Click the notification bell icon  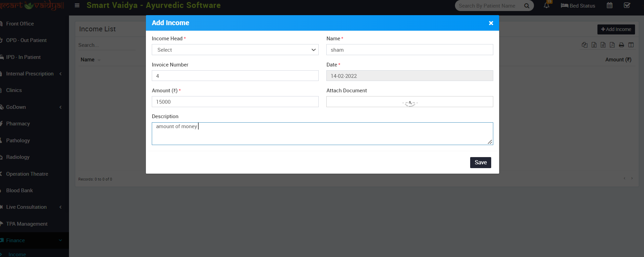[546, 6]
